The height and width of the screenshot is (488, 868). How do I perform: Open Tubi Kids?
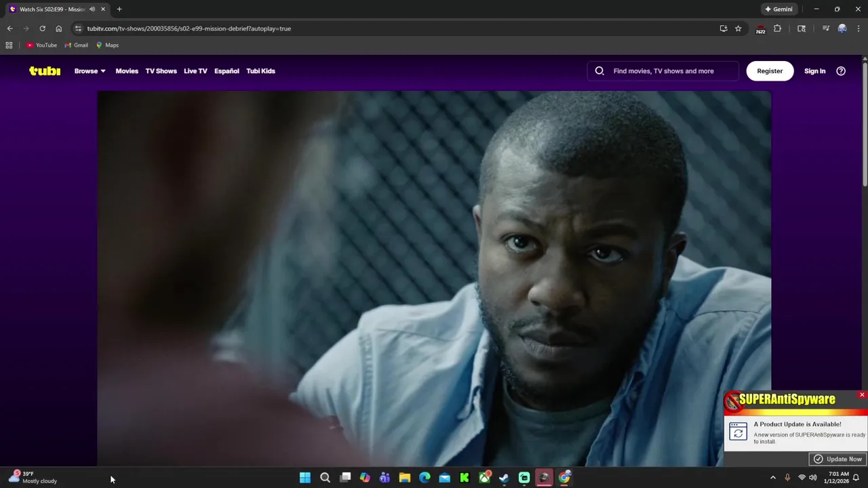[260, 70]
